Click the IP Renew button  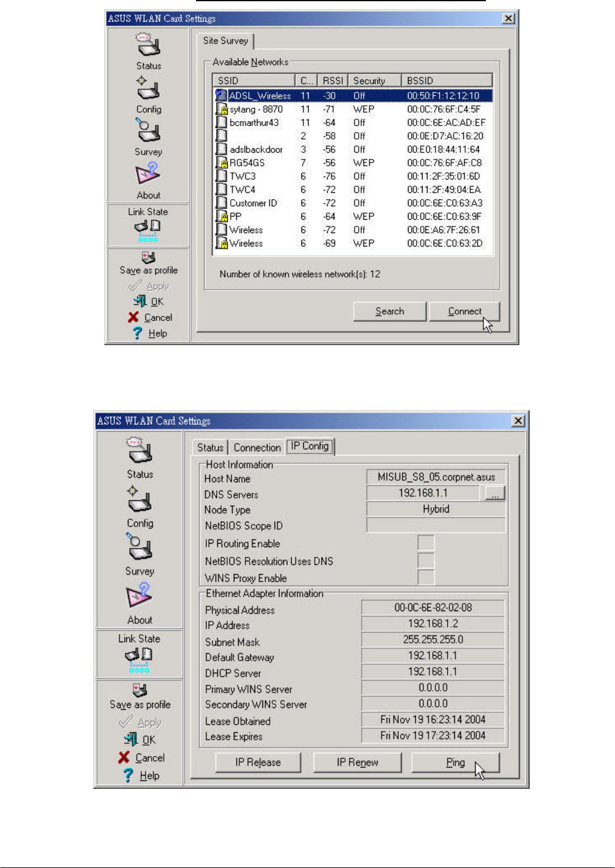pos(357,762)
